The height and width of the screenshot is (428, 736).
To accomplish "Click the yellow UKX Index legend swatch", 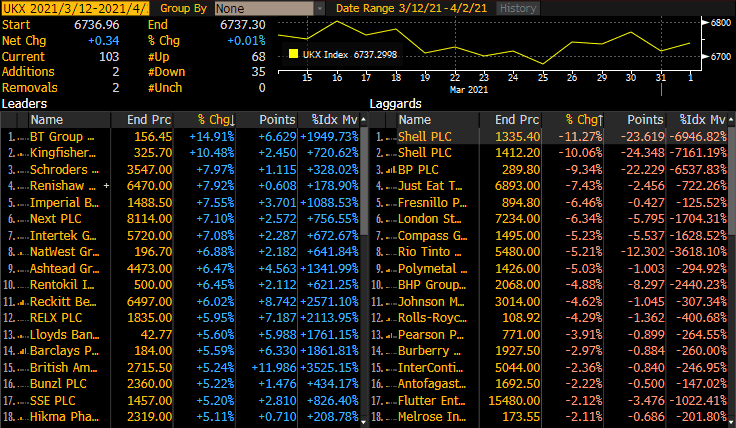I will click(x=293, y=54).
